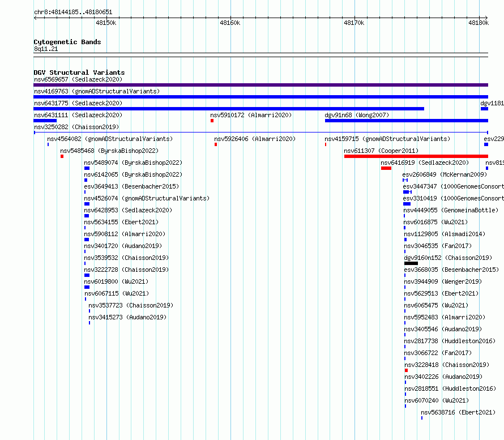Open nsv611307 (Cooper2011) label
This screenshot has height=440, width=504.
point(381,151)
